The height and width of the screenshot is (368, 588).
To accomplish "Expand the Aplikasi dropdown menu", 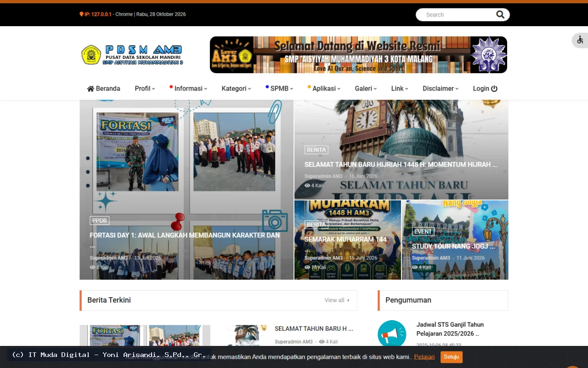I will click(324, 88).
